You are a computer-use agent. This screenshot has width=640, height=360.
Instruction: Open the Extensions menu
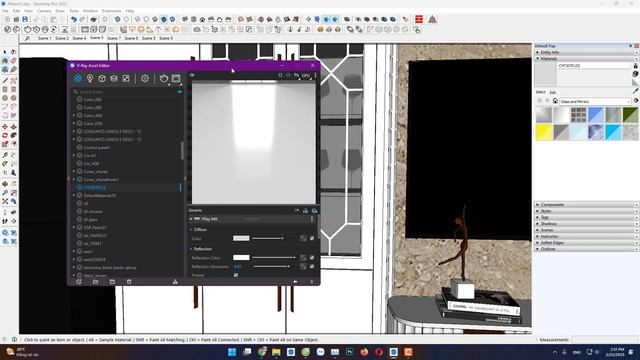point(111,11)
